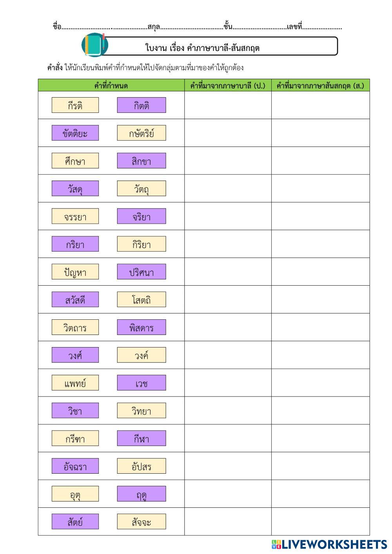Select the purple กิตติ word box
392x554 pixels.
click(x=141, y=105)
